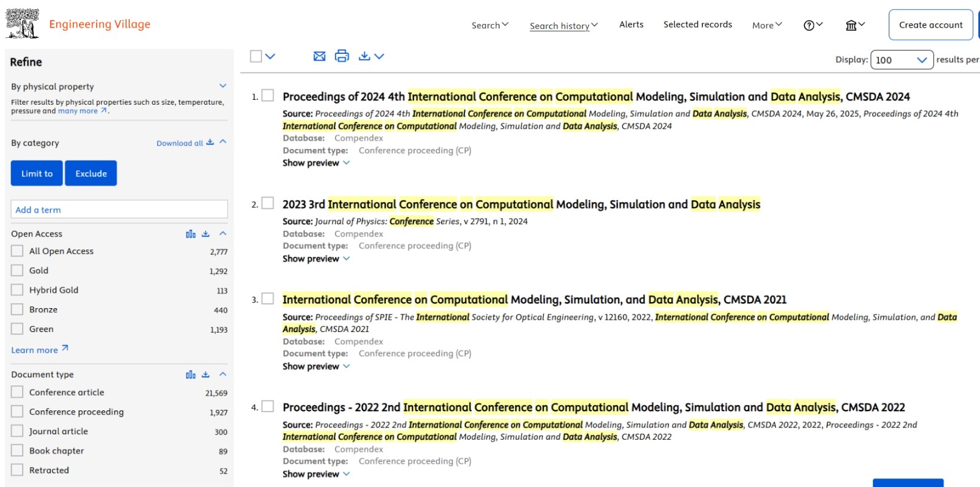Expand Show preview for 2023 3rd conference

tap(316, 259)
